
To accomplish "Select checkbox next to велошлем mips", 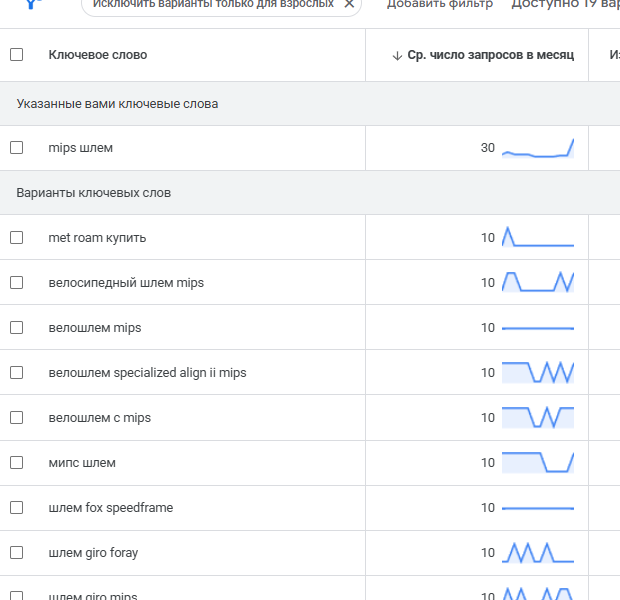I will point(16,328).
